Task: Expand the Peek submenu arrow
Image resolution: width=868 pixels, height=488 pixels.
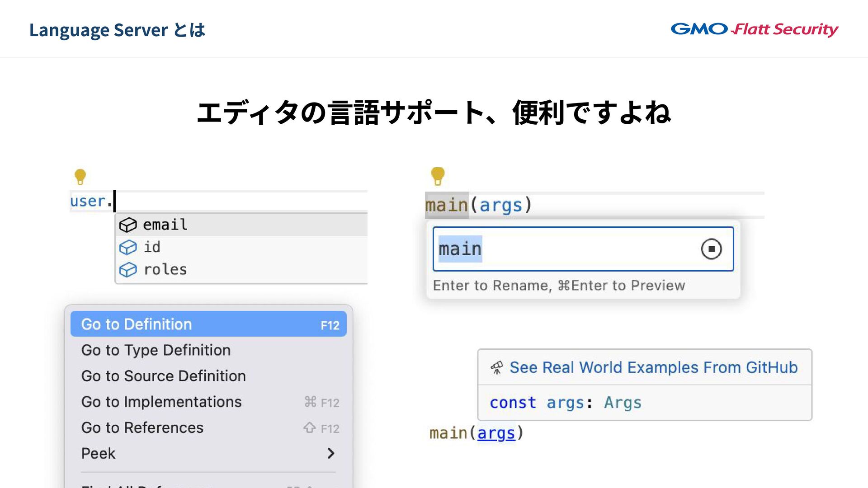Action: [x=331, y=453]
